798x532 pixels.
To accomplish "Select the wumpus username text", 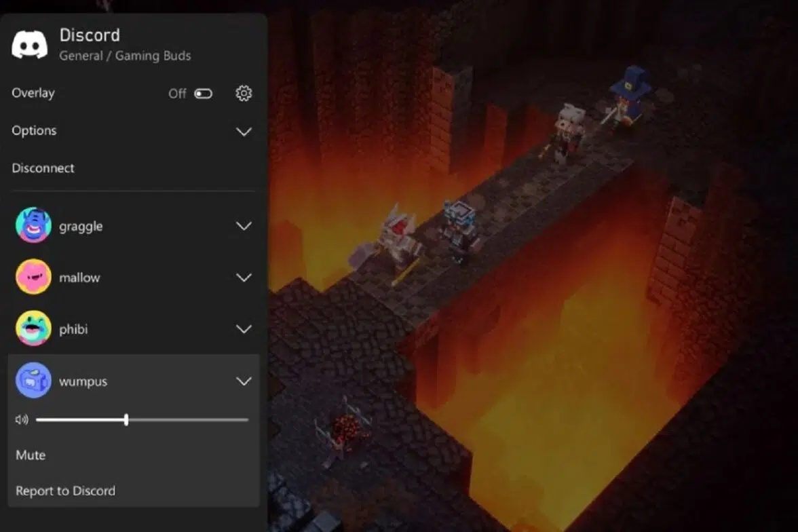I will point(83,382).
